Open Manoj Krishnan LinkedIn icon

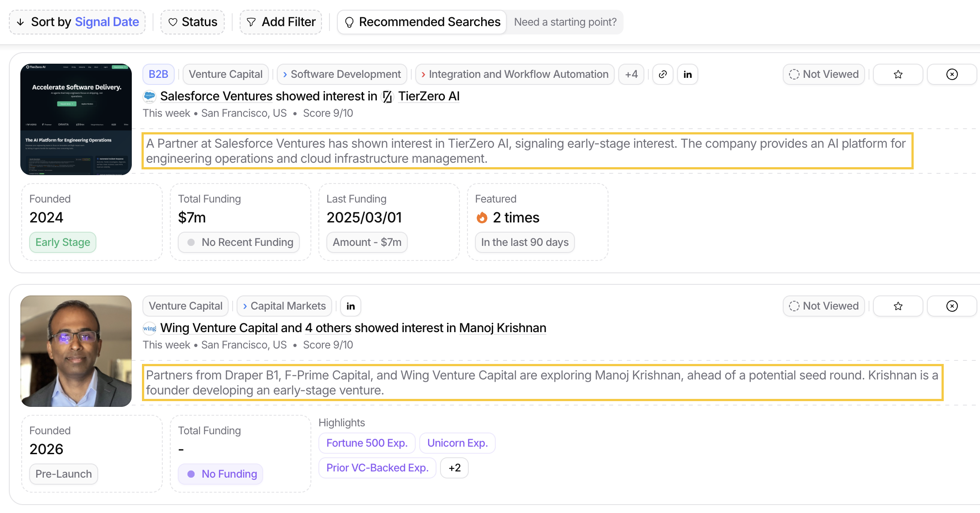350,306
